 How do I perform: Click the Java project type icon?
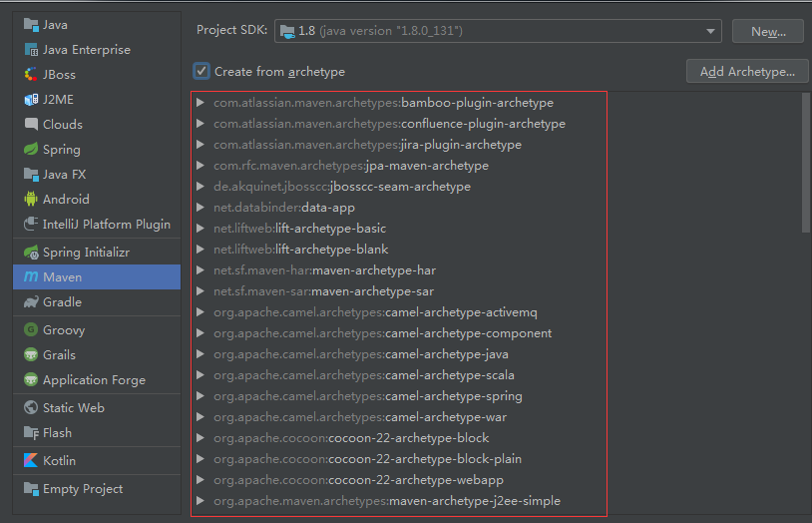[x=31, y=24]
